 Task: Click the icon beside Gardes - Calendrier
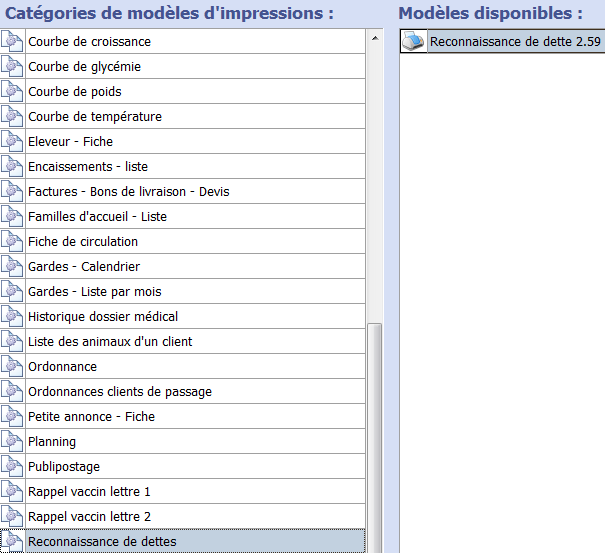click(12, 266)
